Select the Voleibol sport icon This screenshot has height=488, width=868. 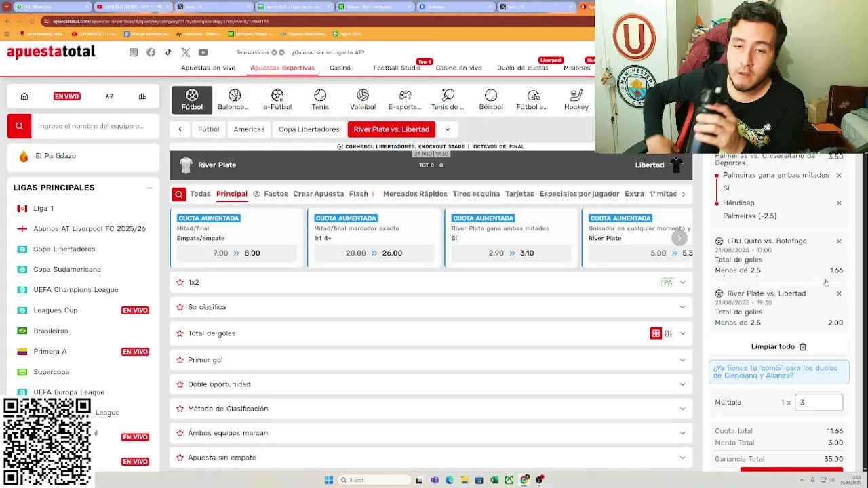[363, 100]
